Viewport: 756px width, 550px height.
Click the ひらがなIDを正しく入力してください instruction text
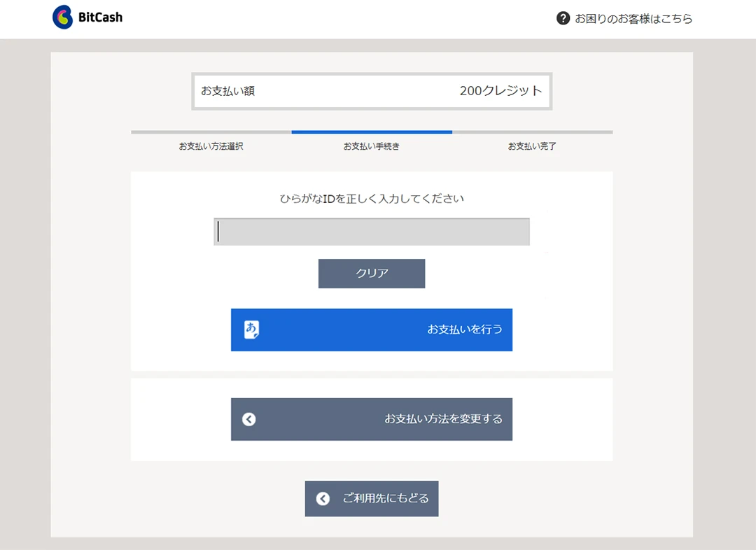[x=371, y=199]
